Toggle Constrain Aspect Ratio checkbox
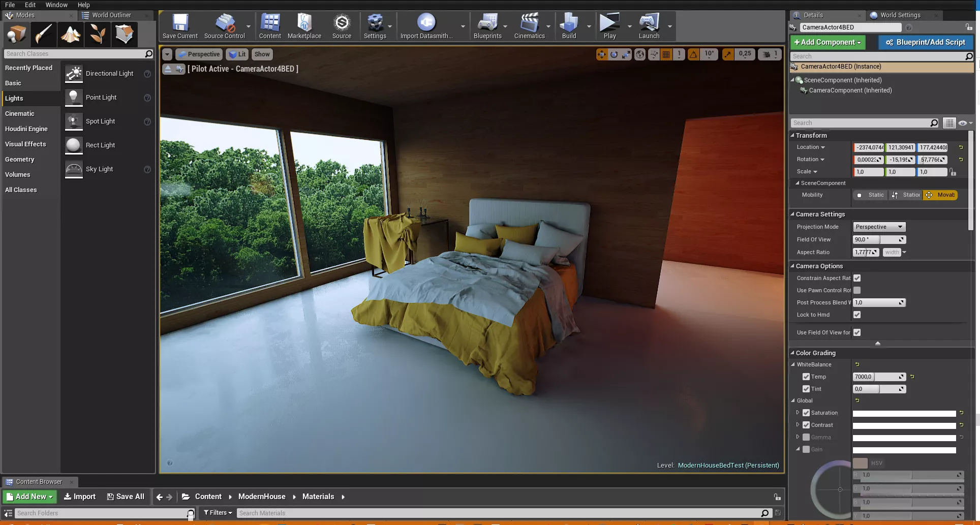 pos(857,278)
